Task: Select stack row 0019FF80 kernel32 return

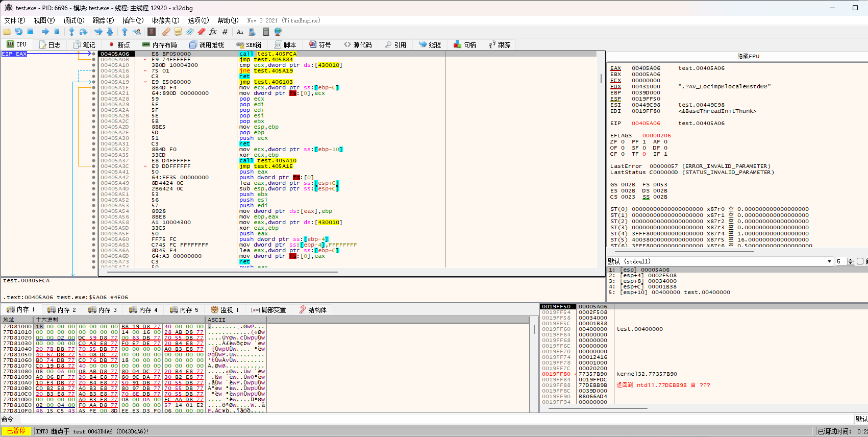Action: tap(704, 374)
